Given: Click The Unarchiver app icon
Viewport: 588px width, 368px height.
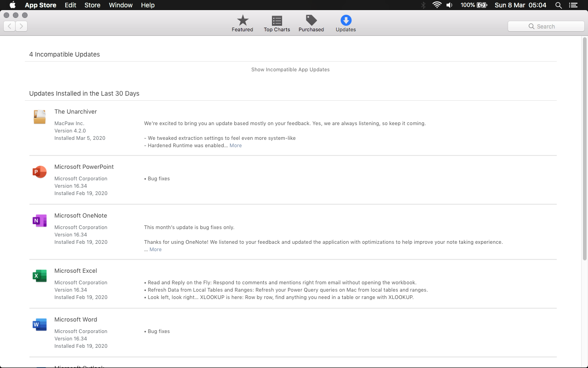Looking at the screenshot, I should click(x=40, y=117).
